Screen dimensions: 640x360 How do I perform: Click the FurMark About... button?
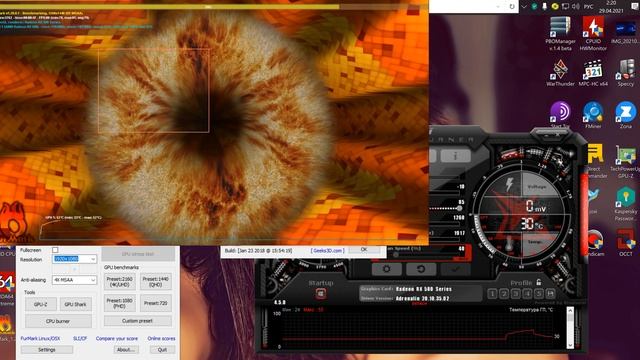(126, 350)
